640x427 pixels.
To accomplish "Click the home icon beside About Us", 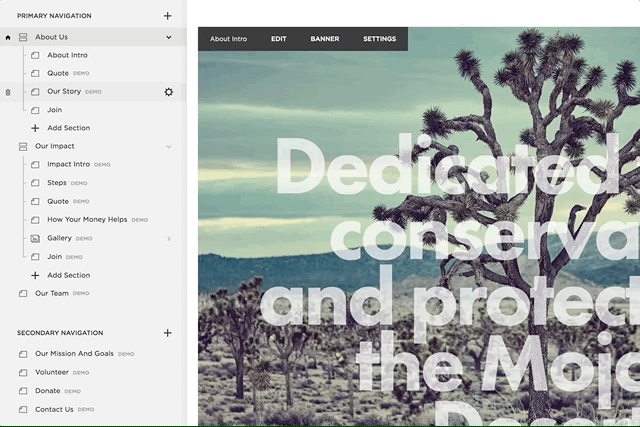I will click(x=8, y=38).
